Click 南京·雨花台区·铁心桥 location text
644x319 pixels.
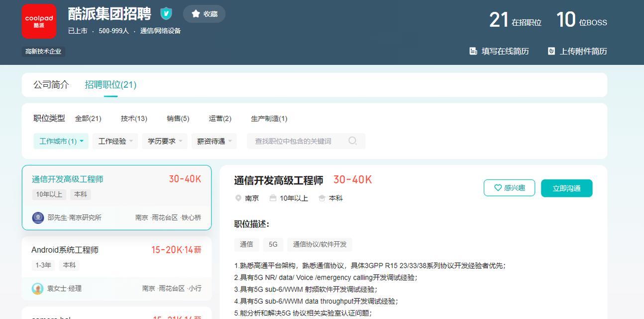click(168, 218)
